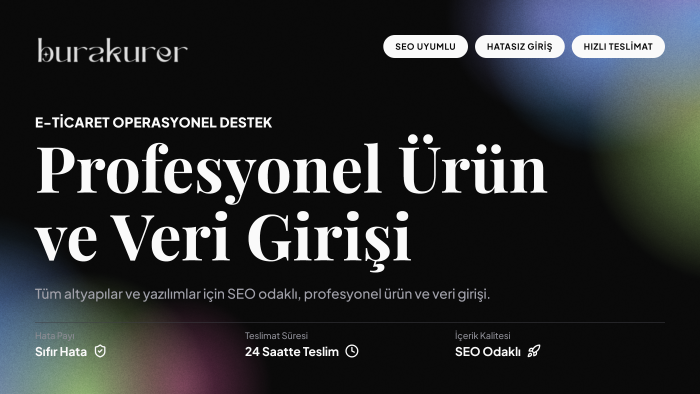Click the HATASIZ GİRİŞ pill button
Image resolution: width=700 pixels, height=394 pixels.
click(520, 46)
